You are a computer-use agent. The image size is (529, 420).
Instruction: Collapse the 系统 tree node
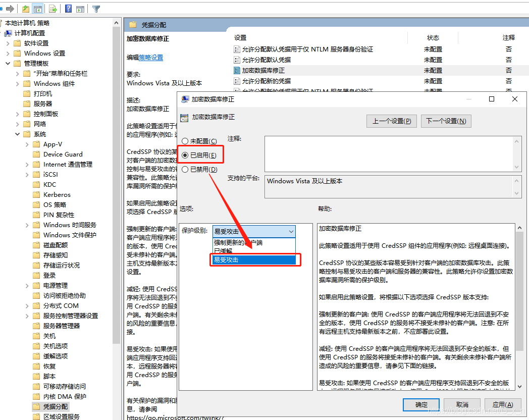pos(17,134)
